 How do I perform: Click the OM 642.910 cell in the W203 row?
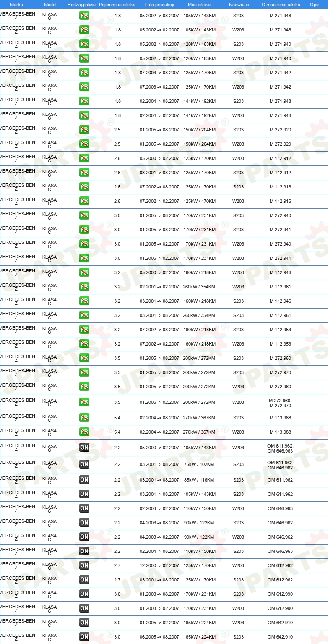[x=280, y=623]
